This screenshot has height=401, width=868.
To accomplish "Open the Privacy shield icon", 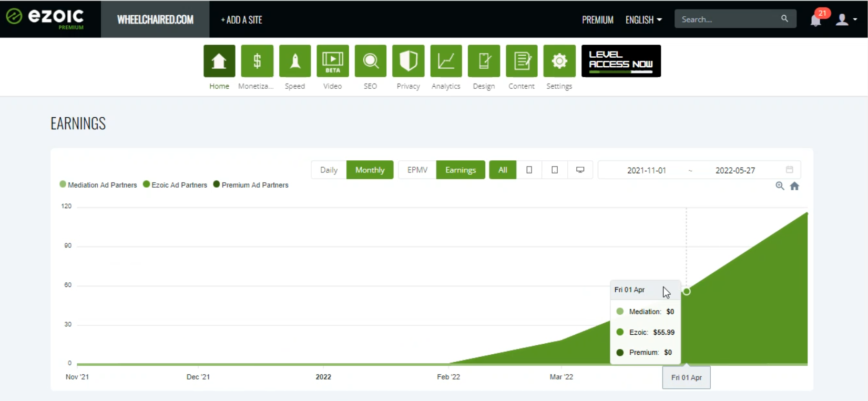I will tap(409, 61).
